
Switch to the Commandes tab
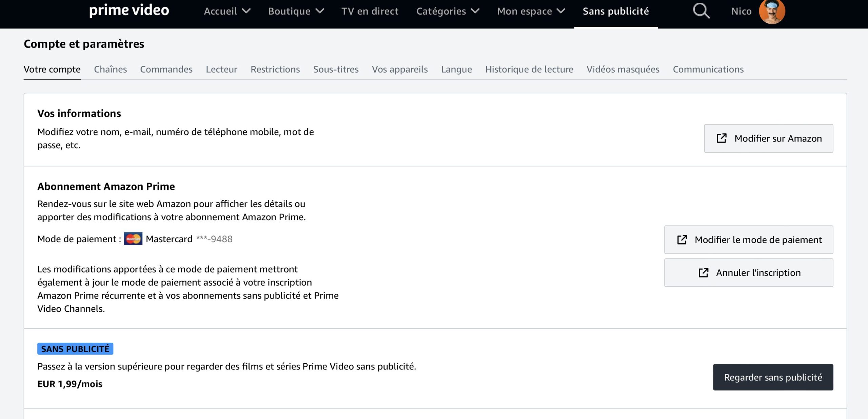[166, 69]
